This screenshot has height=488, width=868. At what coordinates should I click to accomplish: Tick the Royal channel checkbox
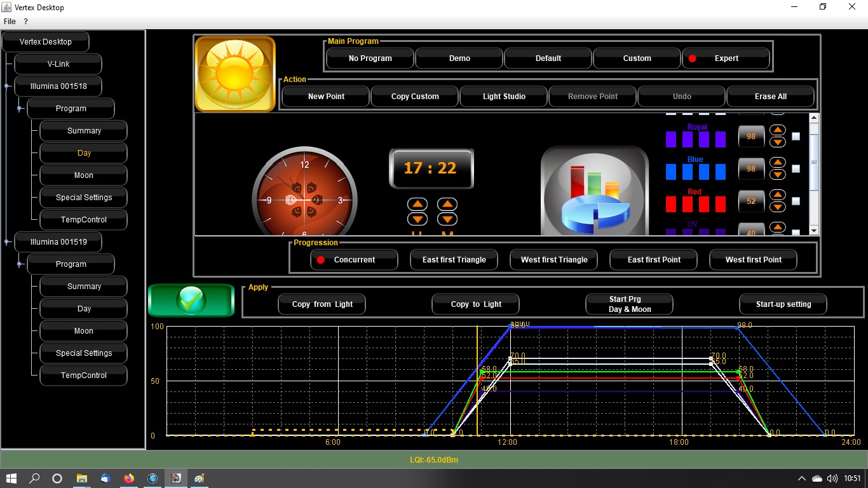click(x=796, y=137)
